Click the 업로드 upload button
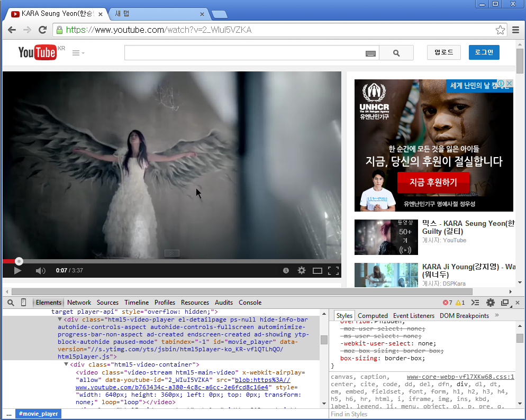The width and height of the screenshot is (526, 420). click(x=443, y=52)
